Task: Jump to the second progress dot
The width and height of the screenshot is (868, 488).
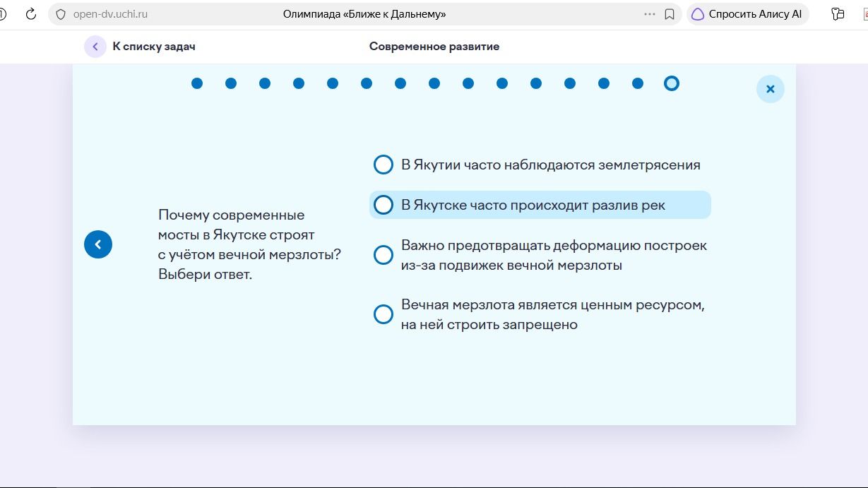Action: 231,83
